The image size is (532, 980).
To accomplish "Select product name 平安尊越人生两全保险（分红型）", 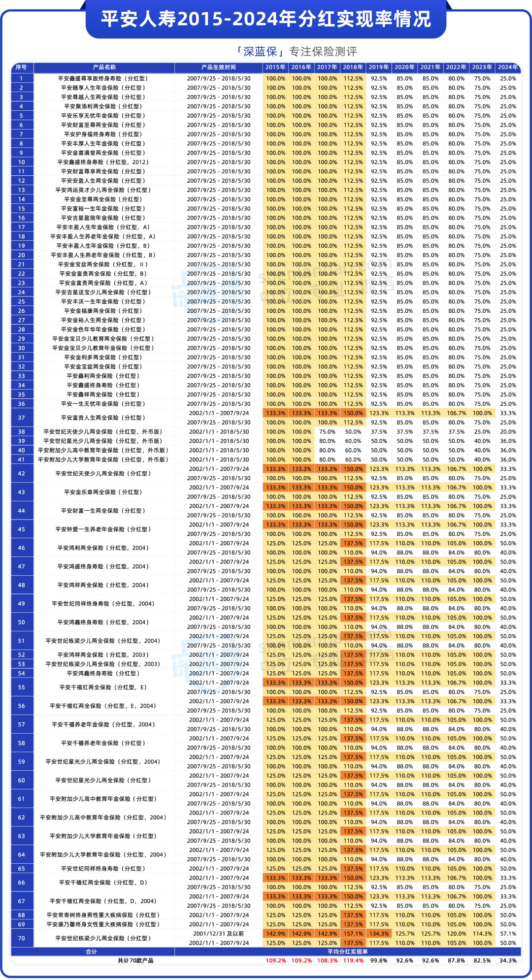I will 103,97.
